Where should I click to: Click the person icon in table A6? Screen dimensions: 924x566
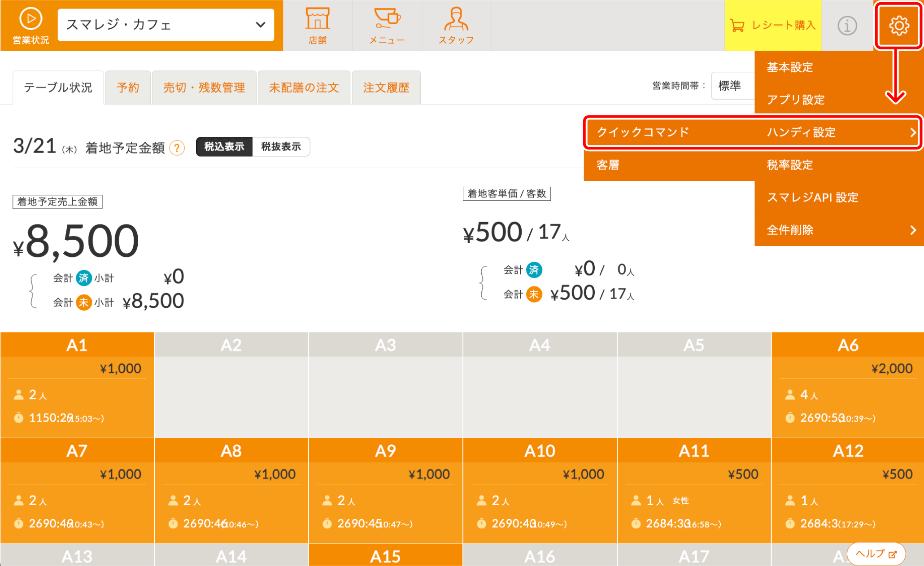point(790,395)
